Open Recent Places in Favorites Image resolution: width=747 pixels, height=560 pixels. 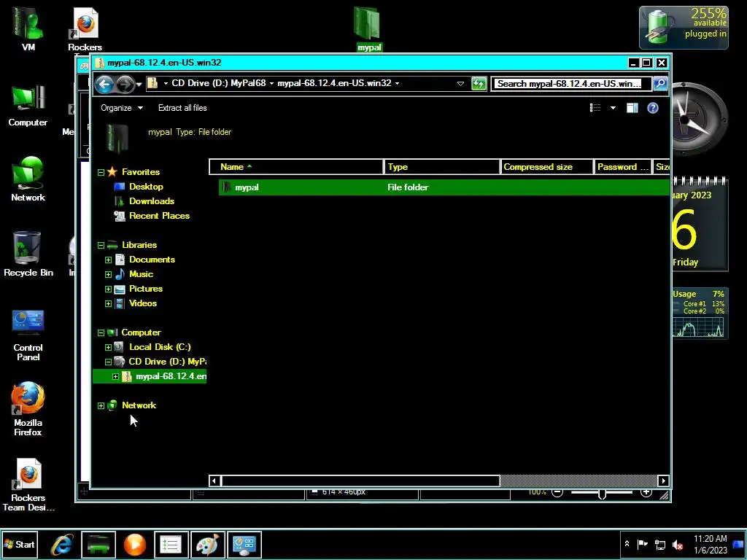point(159,216)
